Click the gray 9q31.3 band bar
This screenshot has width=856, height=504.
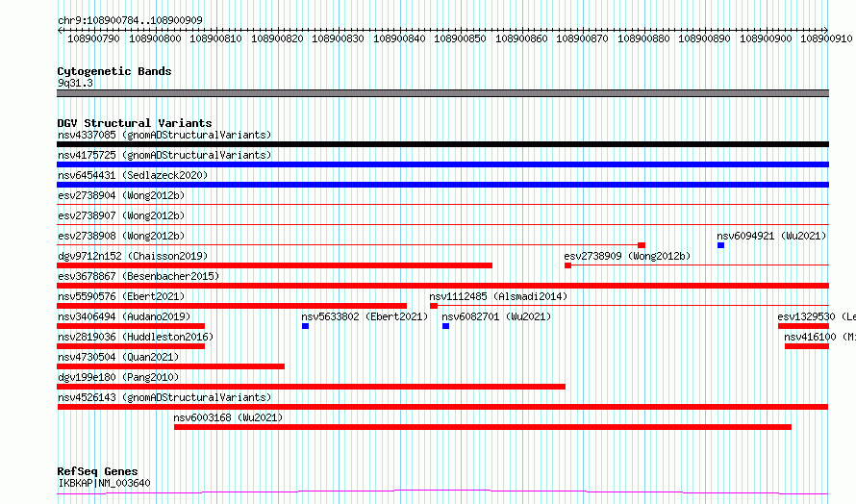[442, 93]
